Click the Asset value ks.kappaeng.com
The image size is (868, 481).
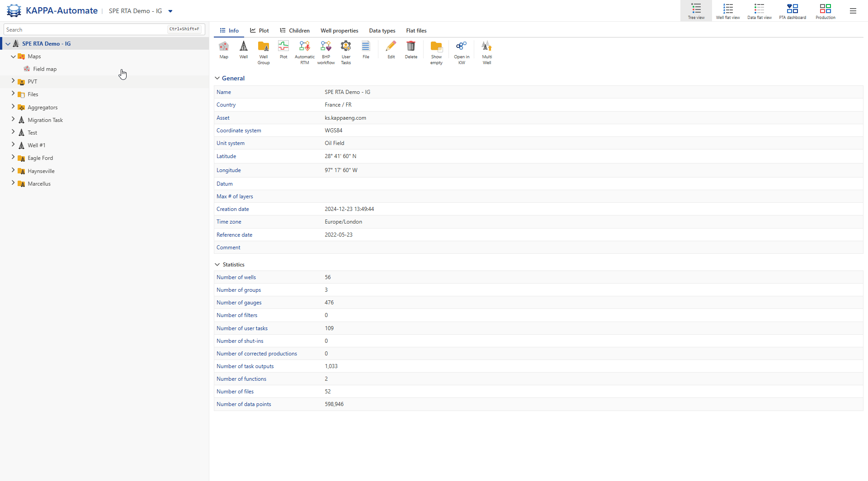(345, 118)
